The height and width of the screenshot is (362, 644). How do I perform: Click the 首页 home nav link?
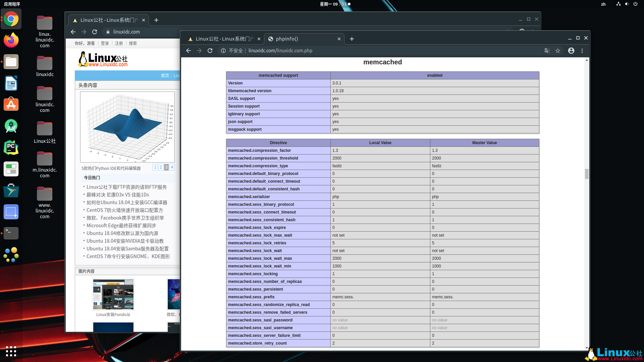pos(165,75)
